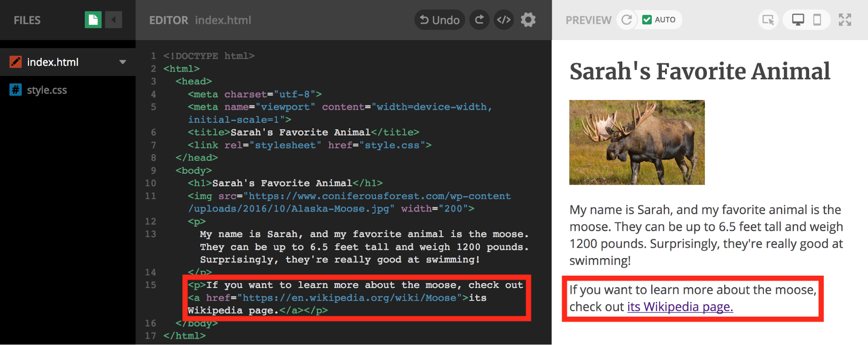This screenshot has width=868, height=345.
Task: Open style.css file
Action: 46,90
